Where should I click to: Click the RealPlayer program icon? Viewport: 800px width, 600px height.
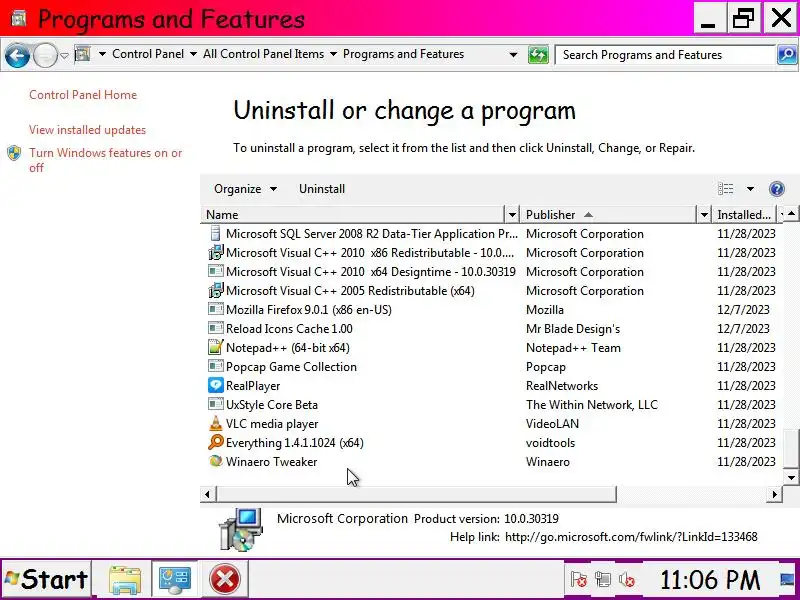click(x=216, y=385)
